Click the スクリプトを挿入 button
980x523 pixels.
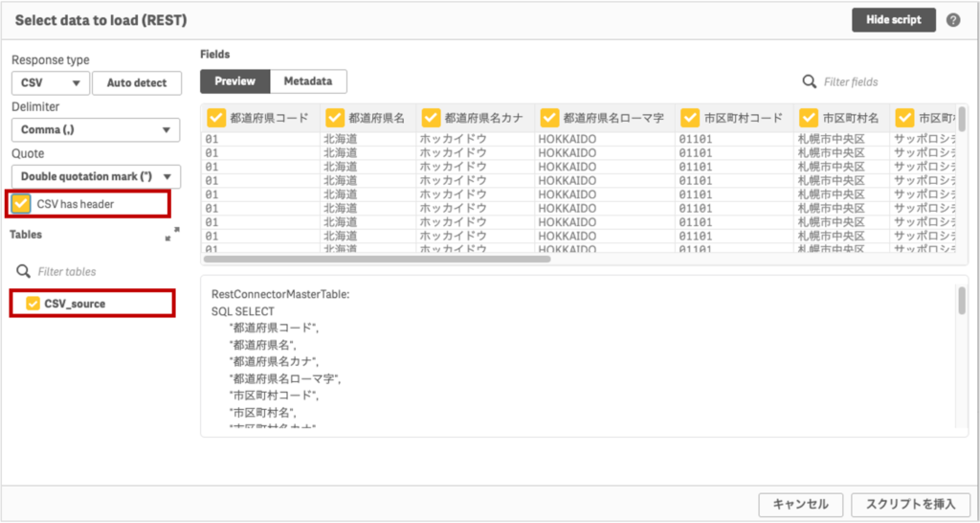click(910, 504)
